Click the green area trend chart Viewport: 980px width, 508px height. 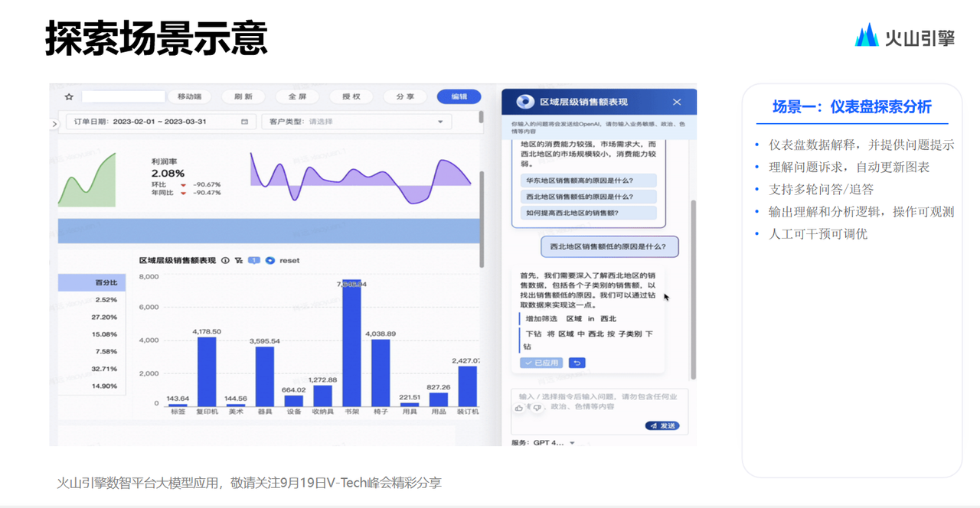(87, 181)
